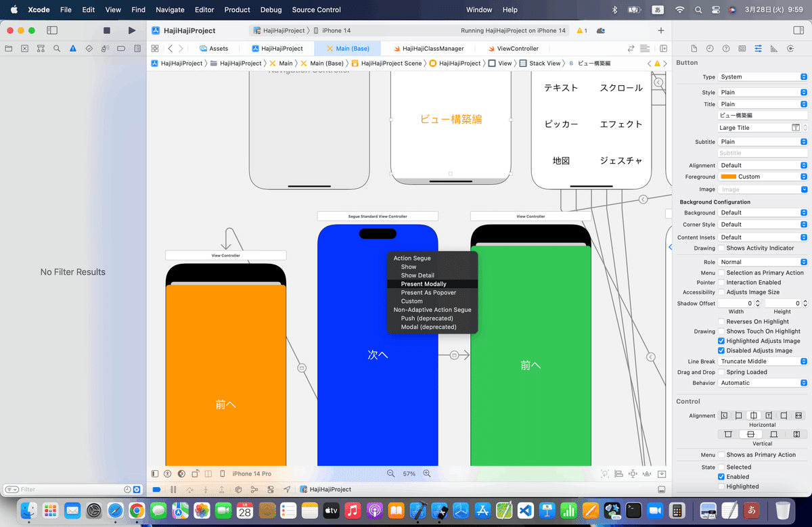The width and height of the screenshot is (812, 527).
Task: Open the editor grid related items icon
Action: coord(155,49)
